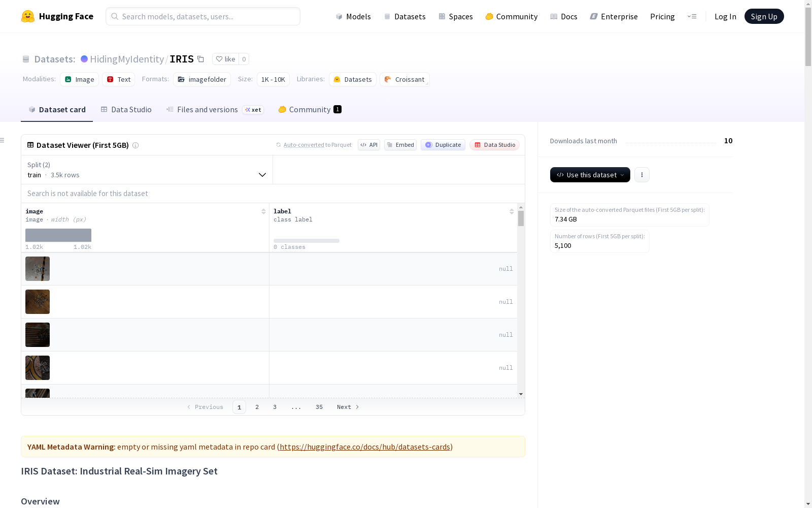Click the label classes distribution bar
The height and width of the screenshot is (508, 812).
click(x=307, y=241)
